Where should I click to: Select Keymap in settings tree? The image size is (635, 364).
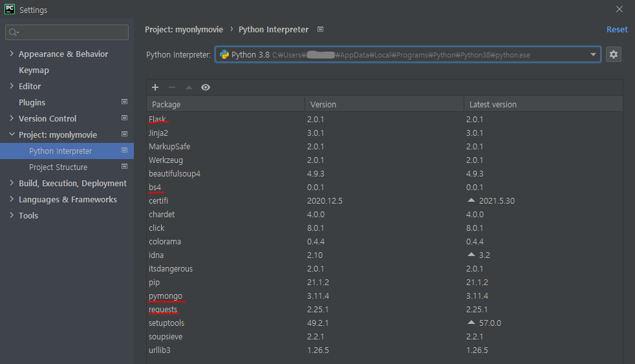pos(34,70)
